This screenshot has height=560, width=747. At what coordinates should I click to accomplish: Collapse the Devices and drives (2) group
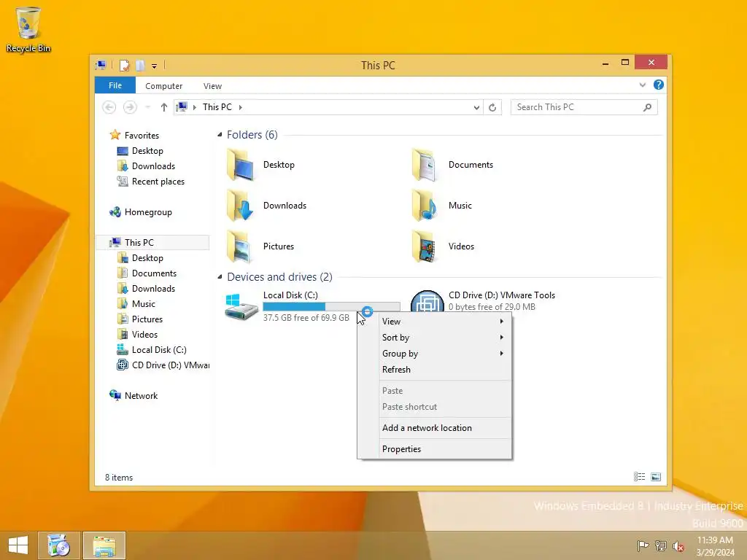220,276
